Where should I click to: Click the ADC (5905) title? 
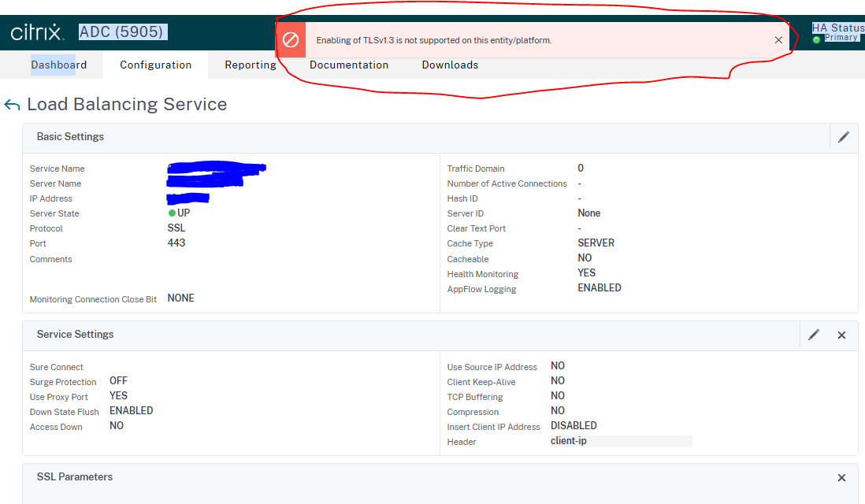(122, 32)
